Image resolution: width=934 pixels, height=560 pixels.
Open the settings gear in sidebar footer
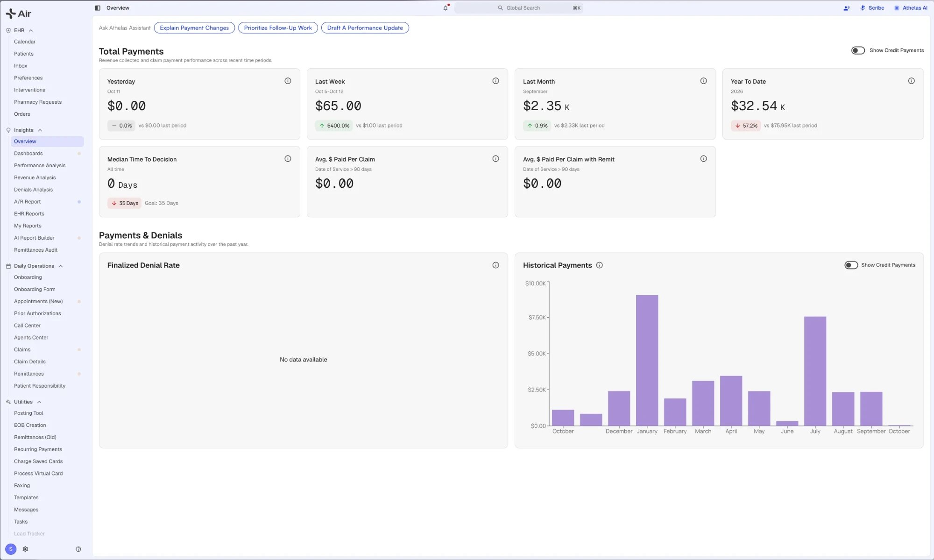[25, 549]
